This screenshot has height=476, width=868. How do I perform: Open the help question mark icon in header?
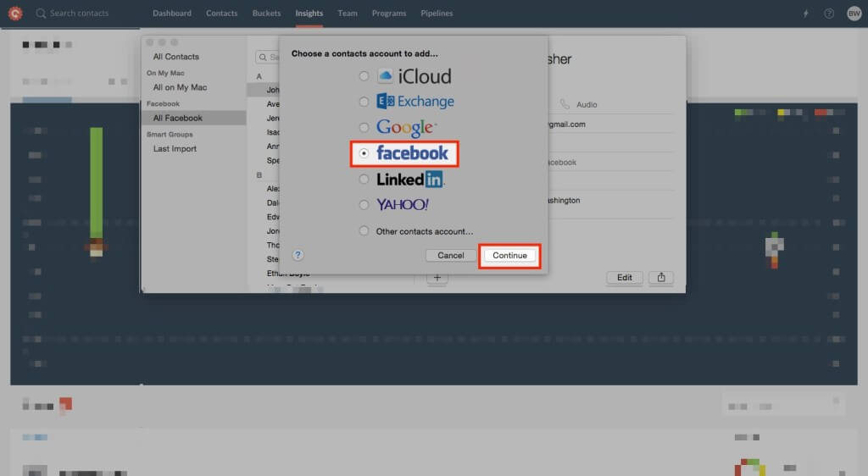click(x=828, y=14)
